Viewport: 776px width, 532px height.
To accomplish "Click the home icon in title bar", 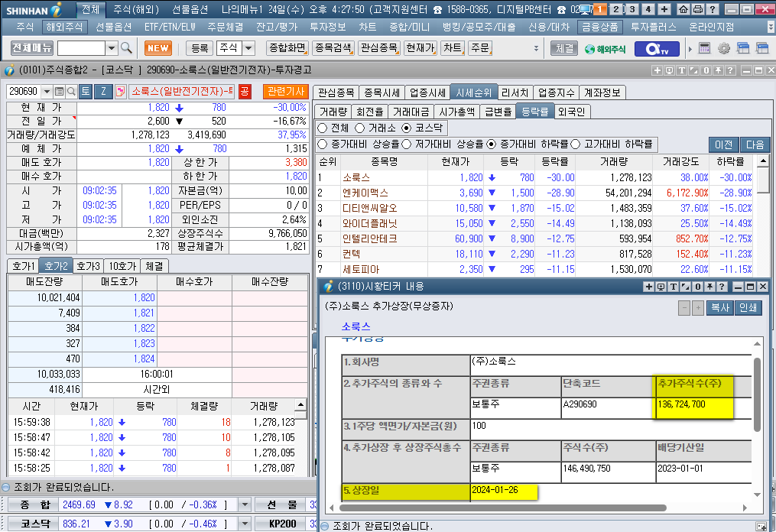I will click(683, 9).
